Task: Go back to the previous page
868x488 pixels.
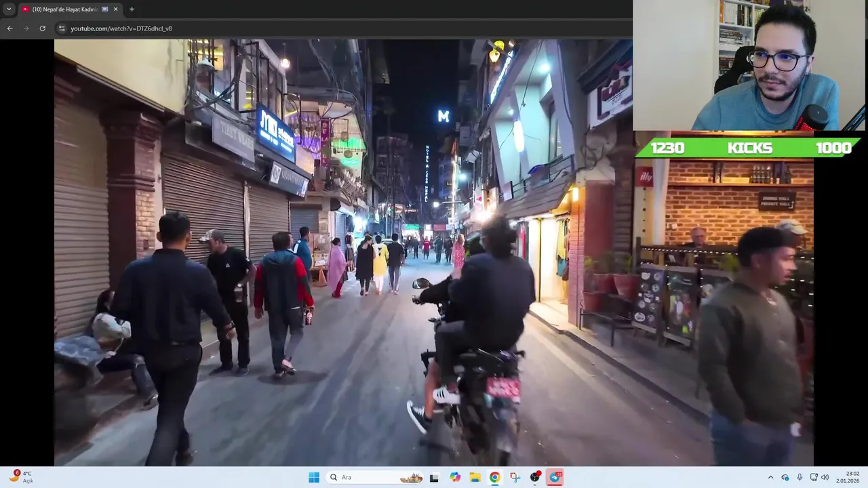Action: coord(9,28)
